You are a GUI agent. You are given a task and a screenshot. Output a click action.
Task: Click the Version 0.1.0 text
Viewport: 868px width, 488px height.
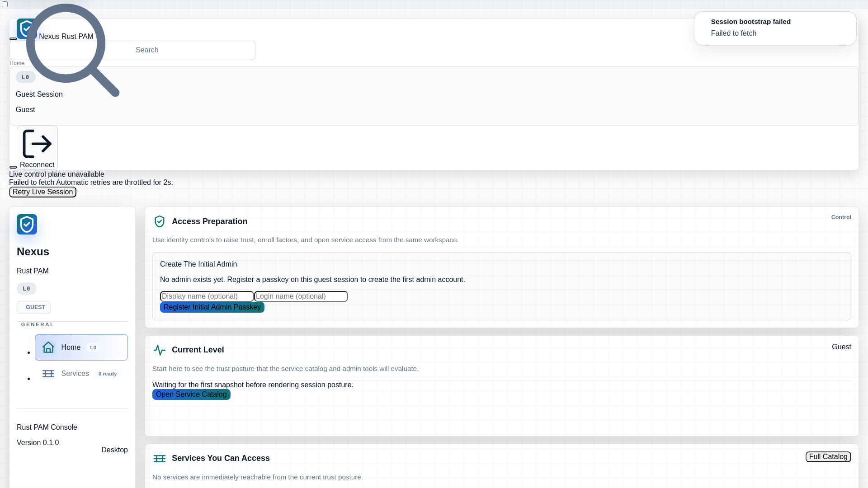click(38, 443)
